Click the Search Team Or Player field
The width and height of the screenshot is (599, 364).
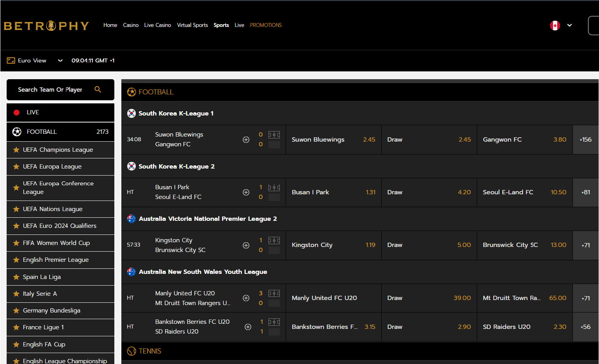pyautogui.click(x=50, y=90)
